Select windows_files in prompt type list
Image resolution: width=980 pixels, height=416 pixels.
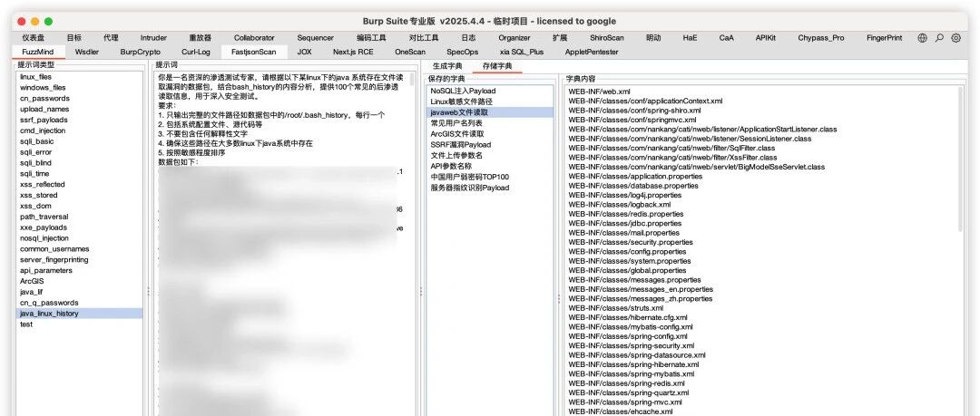(79, 87)
